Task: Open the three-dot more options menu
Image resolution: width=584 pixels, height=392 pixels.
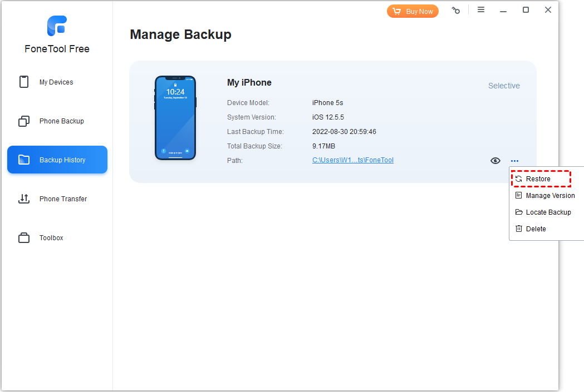Action: pyautogui.click(x=514, y=161)
